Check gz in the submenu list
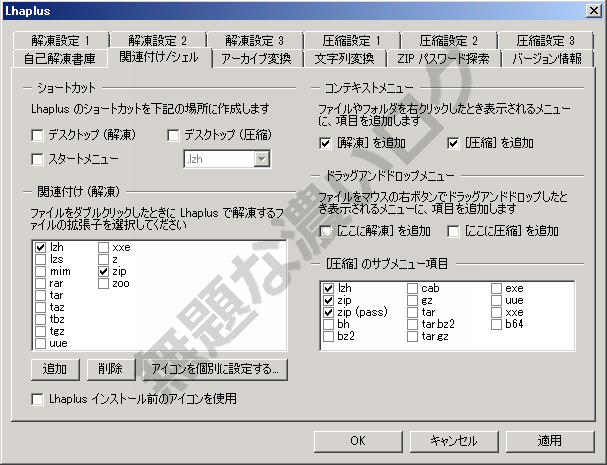The height and width of the screenshot is (465, 607). pyautogui.click(x=412, y=300)
